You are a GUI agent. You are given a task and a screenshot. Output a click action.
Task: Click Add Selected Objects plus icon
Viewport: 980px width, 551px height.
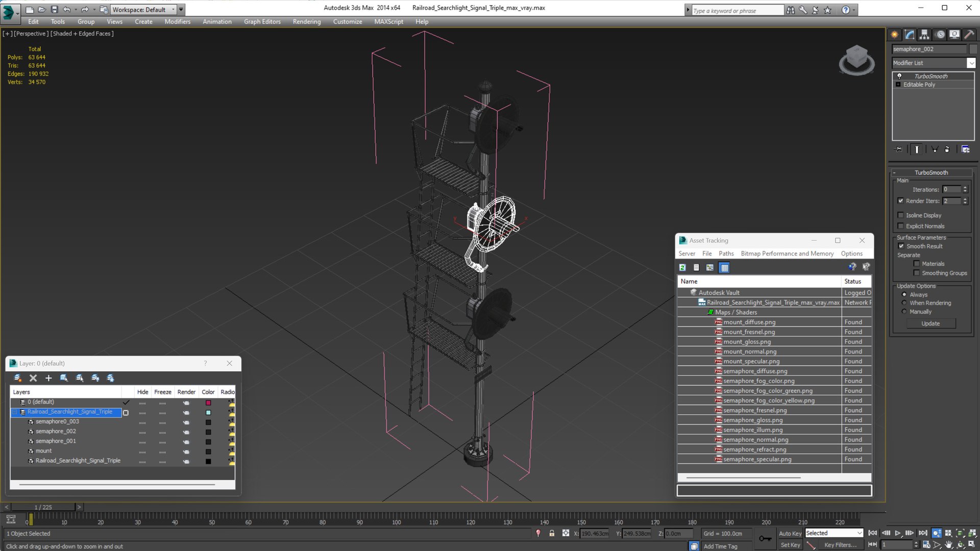(x=48, y=378)
